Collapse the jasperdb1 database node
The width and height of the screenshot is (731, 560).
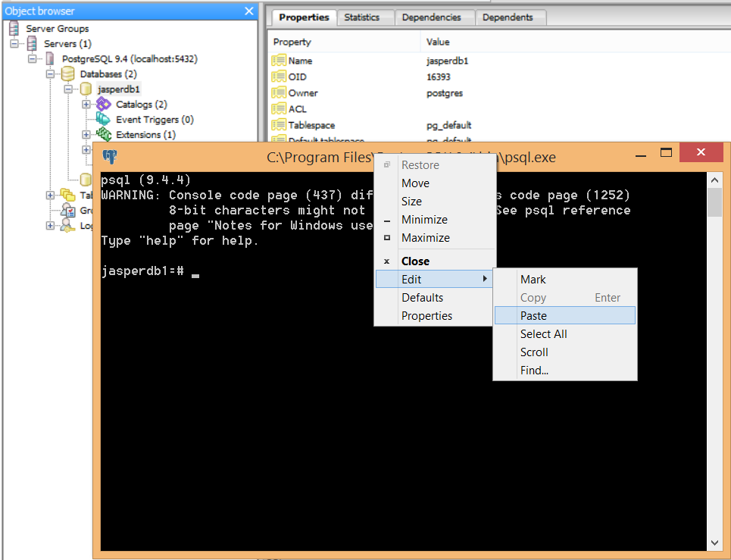[68, 89]
